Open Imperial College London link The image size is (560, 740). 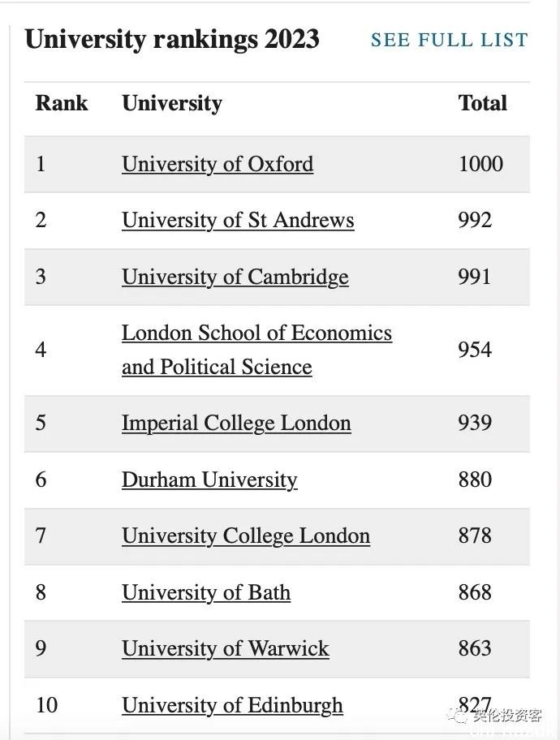point(236,424)
